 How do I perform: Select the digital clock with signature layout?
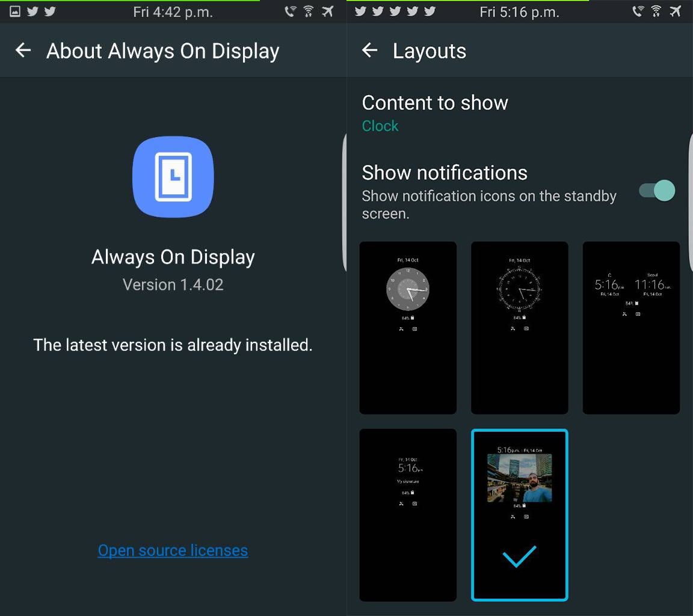pyautogui.click(x=408, y=515)
